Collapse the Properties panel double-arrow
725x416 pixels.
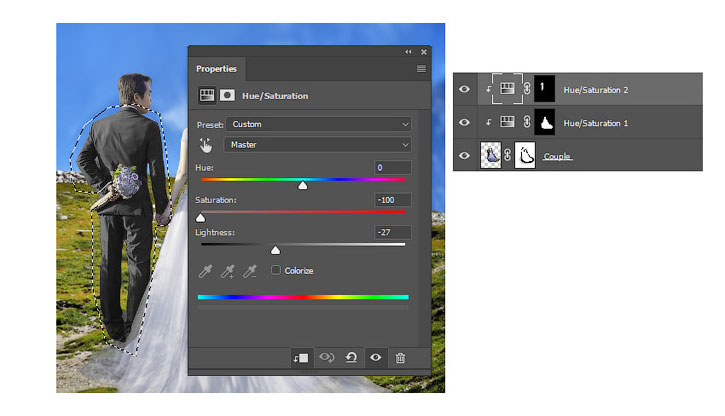point(408,52)
